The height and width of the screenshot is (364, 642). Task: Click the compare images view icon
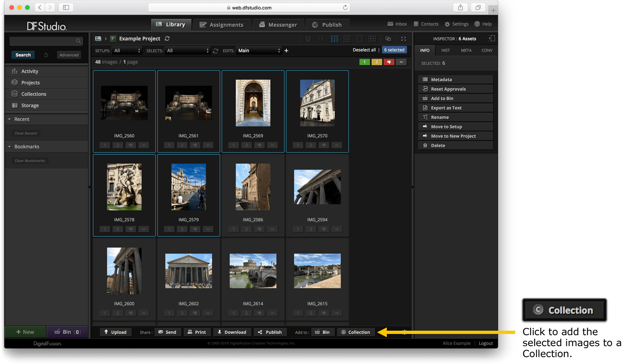coord(372,39)
